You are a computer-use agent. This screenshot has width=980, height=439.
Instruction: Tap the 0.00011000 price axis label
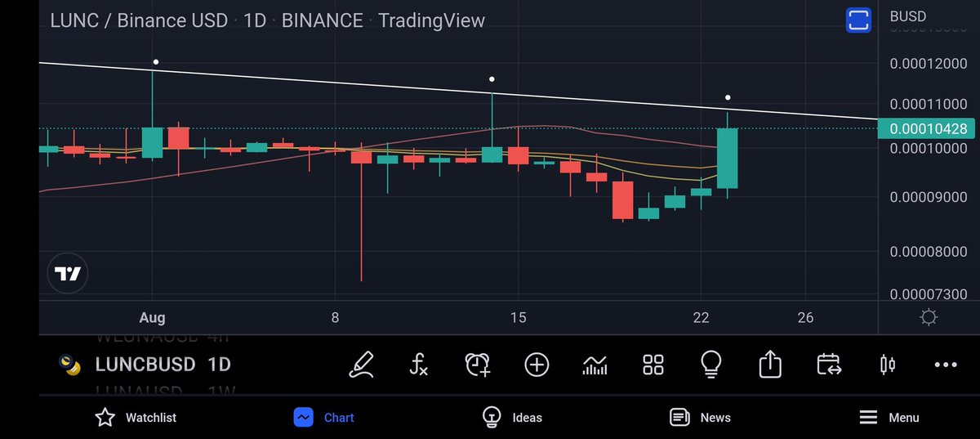click(929, 105)
